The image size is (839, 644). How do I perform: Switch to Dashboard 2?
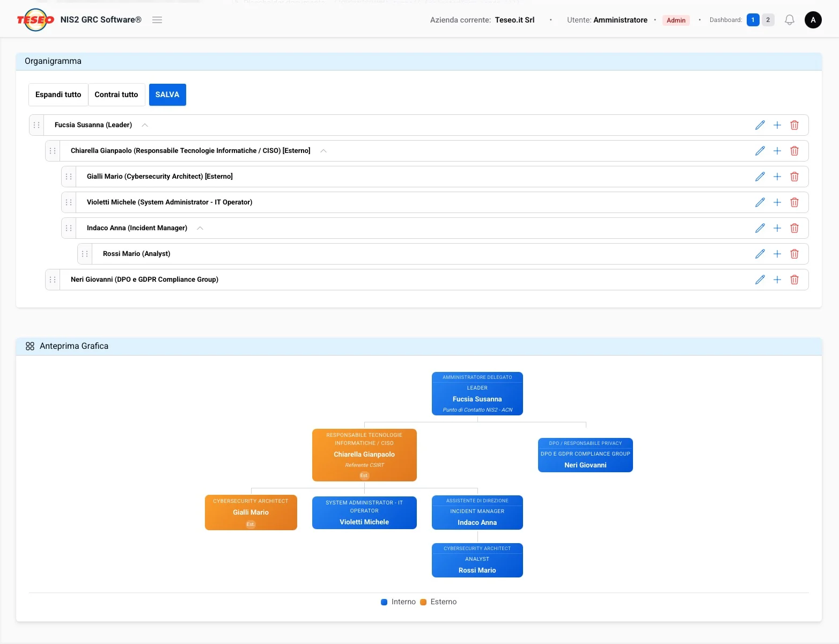[768, 20]
